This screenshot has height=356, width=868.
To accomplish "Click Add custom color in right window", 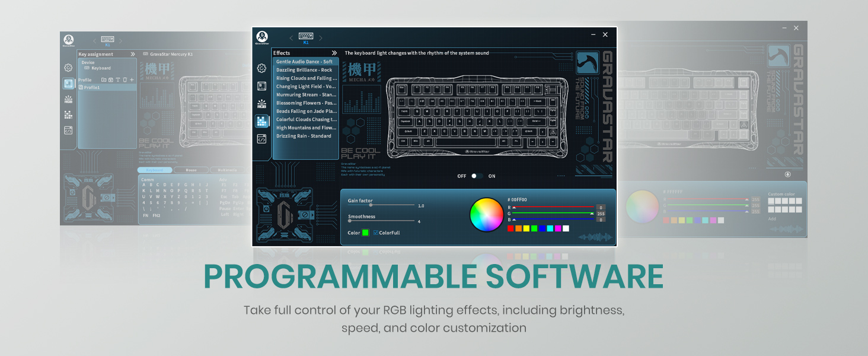I will coord(772,219).
